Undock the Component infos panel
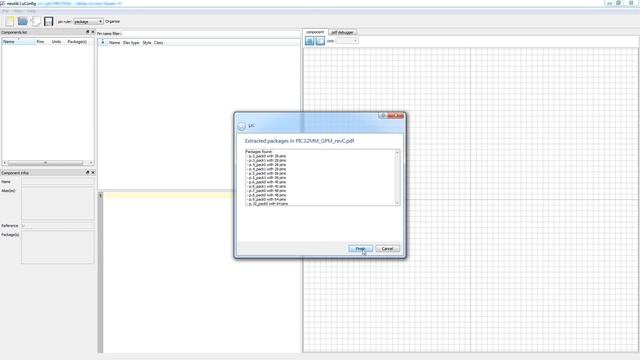The width and height of the screenshot is (640, 360). point(87,173)
